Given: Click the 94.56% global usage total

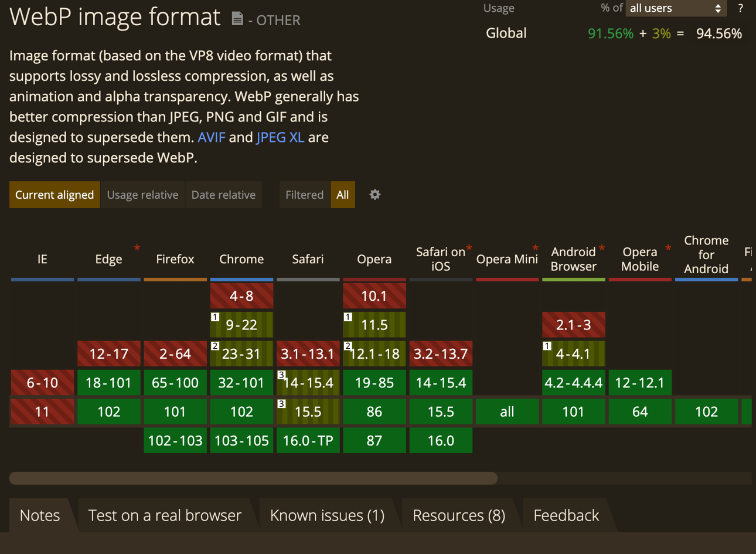Looking at the screenshot, I should point(718,33).
